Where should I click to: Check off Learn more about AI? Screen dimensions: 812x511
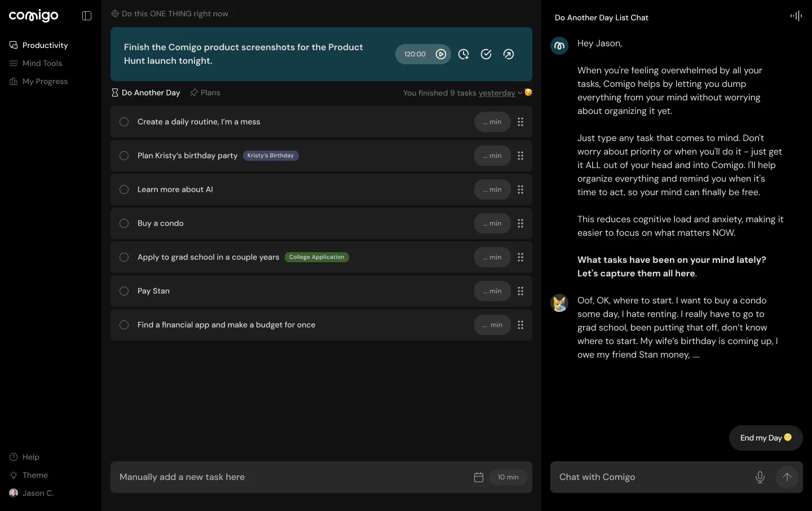click(124, 190)
